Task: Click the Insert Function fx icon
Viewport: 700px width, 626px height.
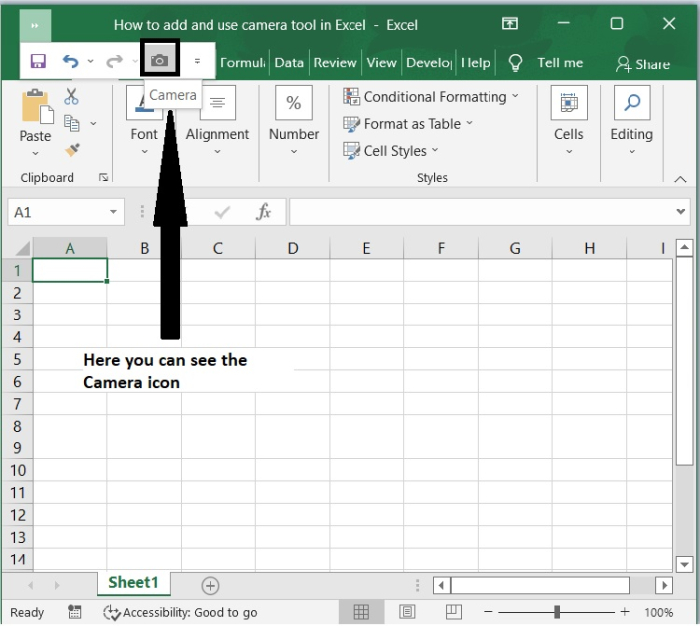Action: [x=263, y=212]
